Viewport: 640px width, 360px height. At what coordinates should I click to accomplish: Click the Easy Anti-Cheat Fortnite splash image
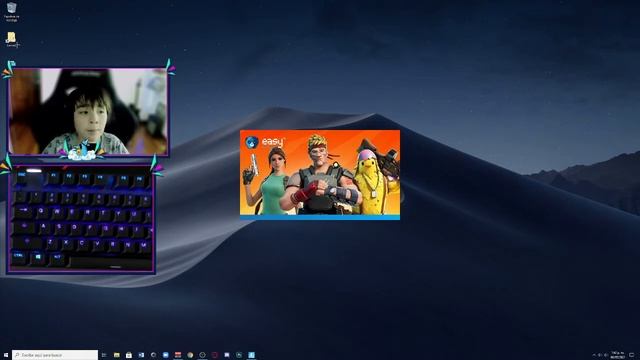[320, 175]
